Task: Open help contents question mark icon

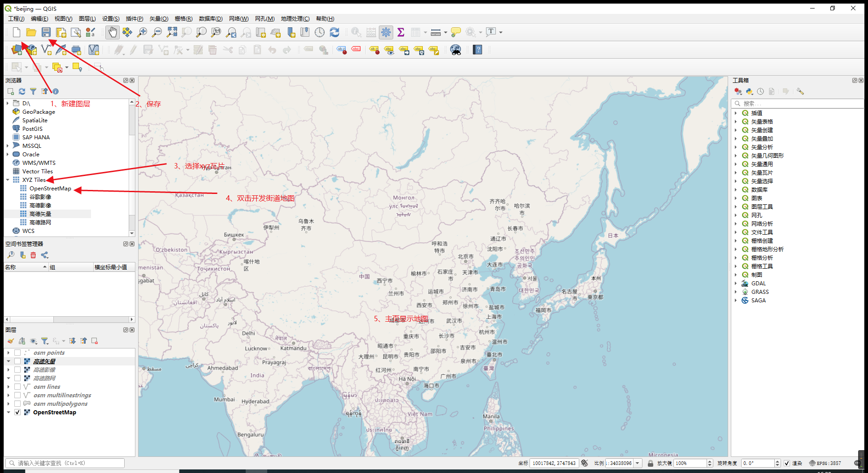Action: click(477, 50)
